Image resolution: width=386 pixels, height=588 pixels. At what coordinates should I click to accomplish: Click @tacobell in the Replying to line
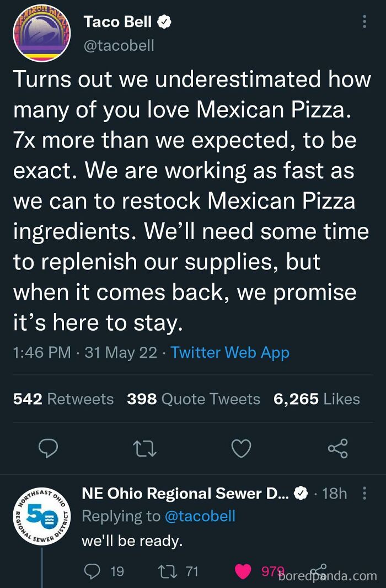(200, 516)
